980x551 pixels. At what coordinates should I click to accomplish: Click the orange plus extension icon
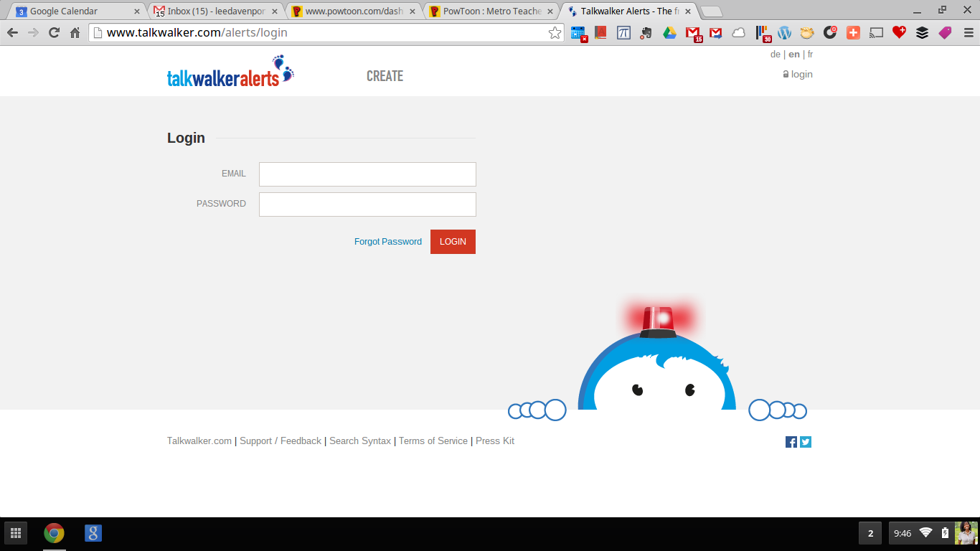[x=853, y=32]
